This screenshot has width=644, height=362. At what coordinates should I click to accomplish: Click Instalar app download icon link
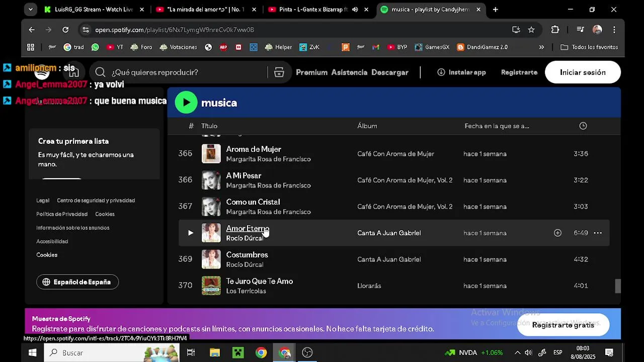(461, 72)
